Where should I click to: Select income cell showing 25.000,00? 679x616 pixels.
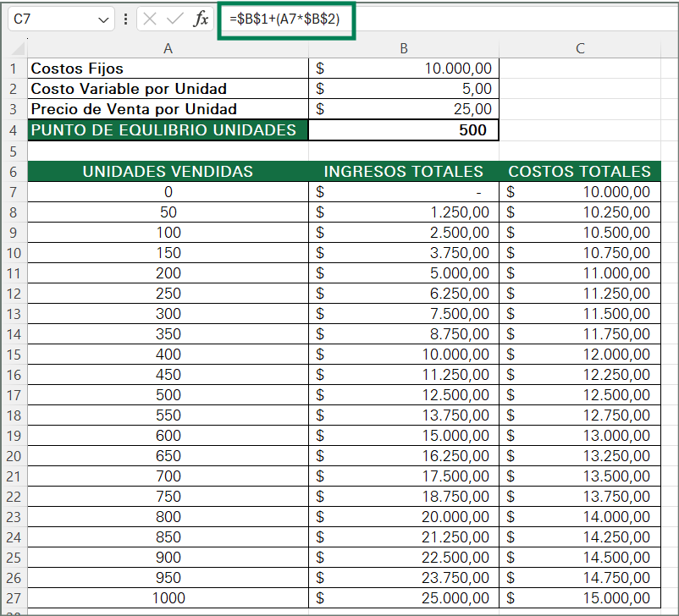point(404,598)
